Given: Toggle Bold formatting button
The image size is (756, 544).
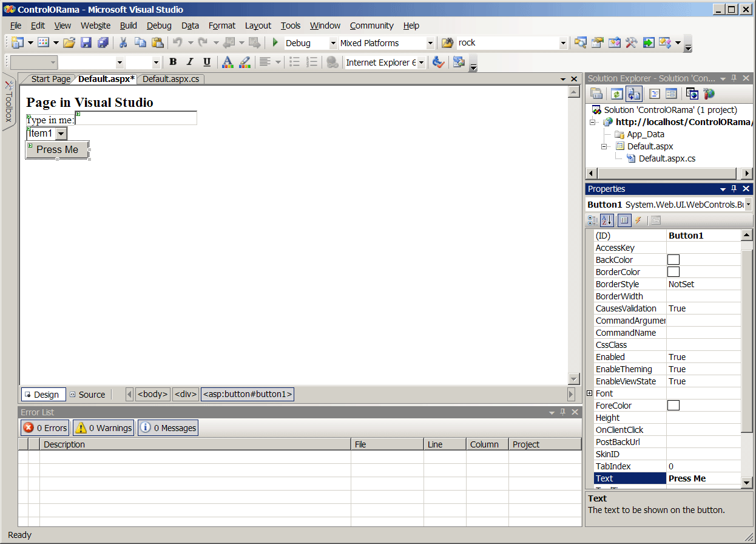Looking at the screenshot, I should click(x=173, y=62).
